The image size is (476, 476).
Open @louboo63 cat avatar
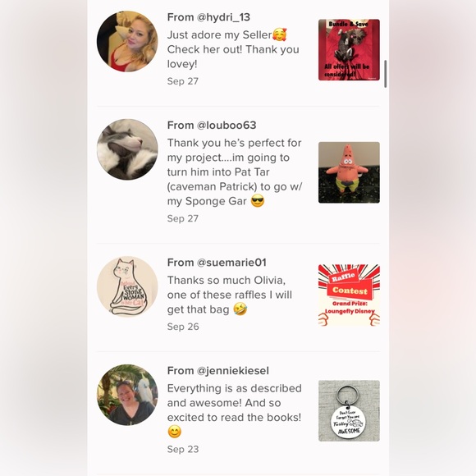tap(127, 149)
